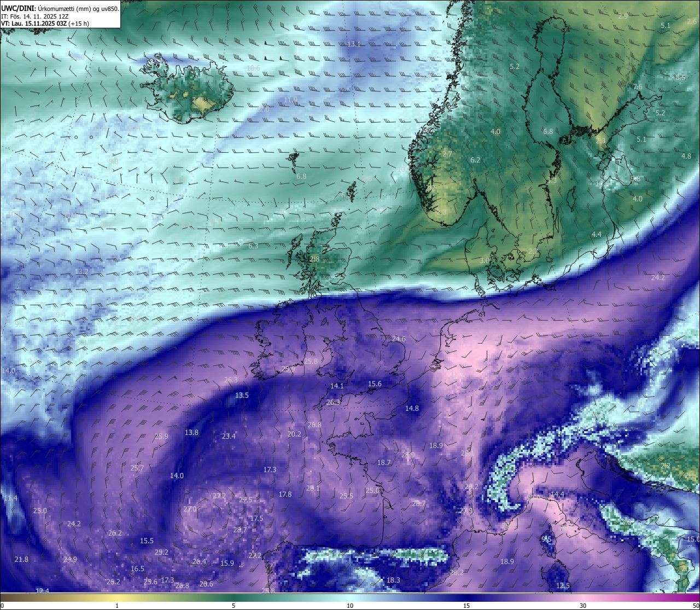Click the value 15.0 over southern Italy

(x=693, y=539)
